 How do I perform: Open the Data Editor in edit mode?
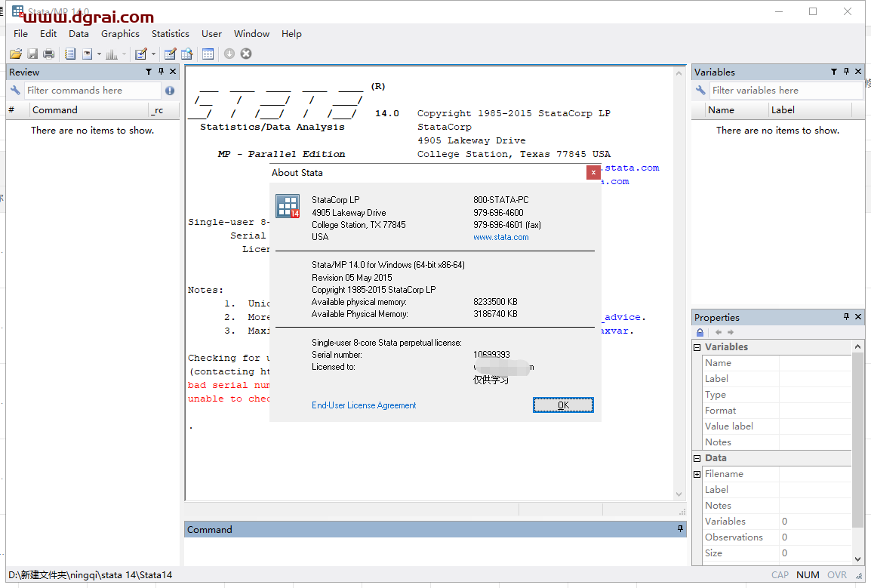coord(170,53)
